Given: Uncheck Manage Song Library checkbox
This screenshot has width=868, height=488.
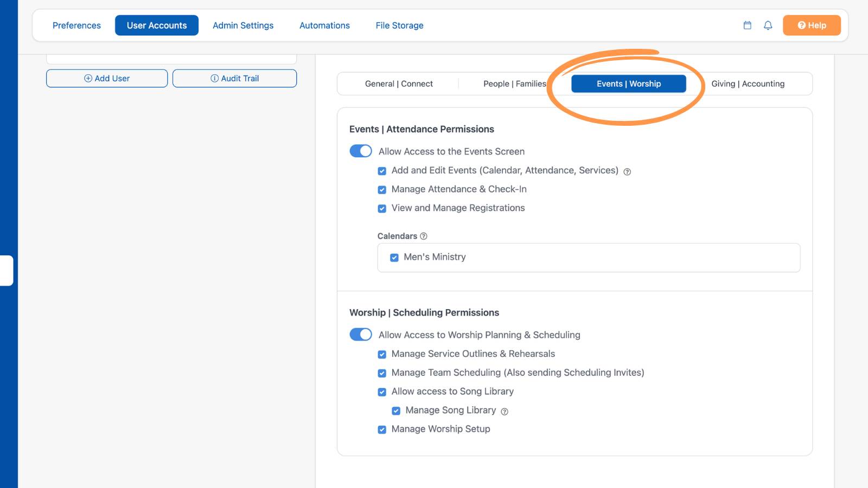Looking at the screenshot, I should (x=396, y=411).
